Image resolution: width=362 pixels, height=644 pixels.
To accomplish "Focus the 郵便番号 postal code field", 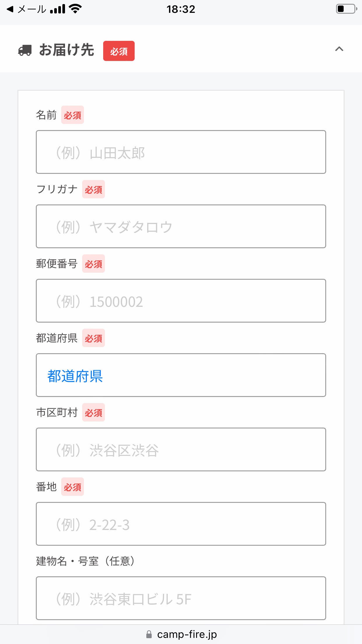I will coord(181,301).
